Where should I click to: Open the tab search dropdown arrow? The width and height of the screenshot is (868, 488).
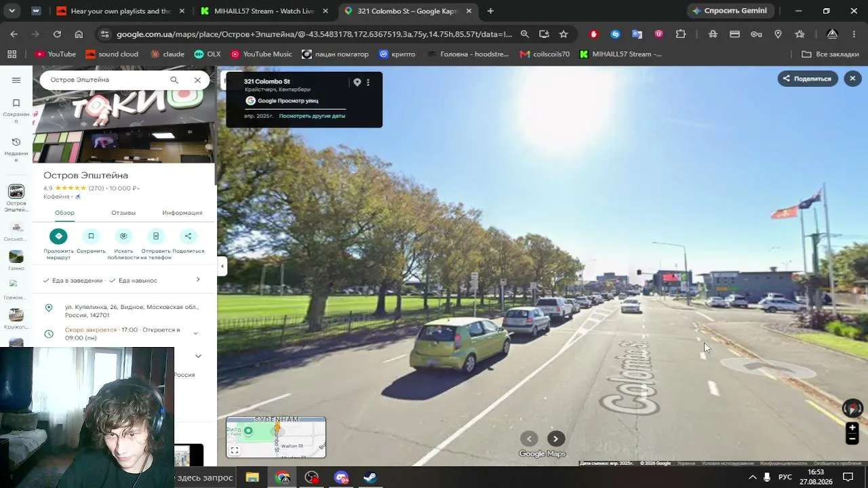(x=12, y=11)
